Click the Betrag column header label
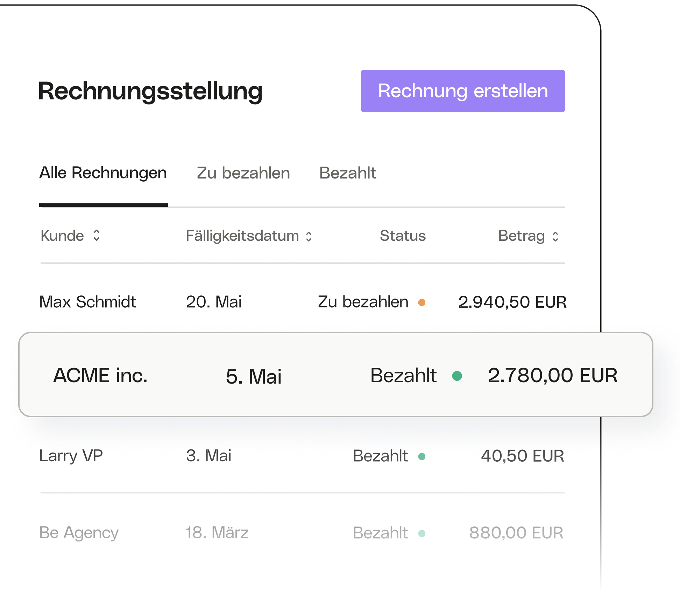 [x=522, y=236]
